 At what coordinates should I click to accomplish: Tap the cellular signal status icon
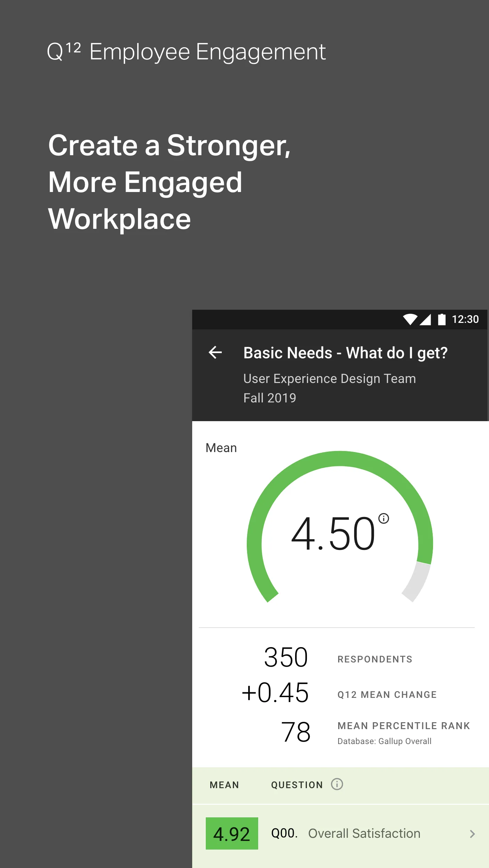coord(425,319)
